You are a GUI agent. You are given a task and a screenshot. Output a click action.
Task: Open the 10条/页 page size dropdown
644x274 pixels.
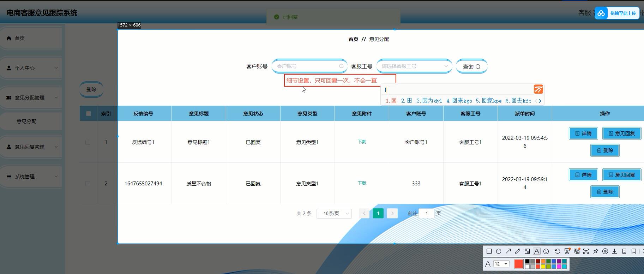click(334, 213)
